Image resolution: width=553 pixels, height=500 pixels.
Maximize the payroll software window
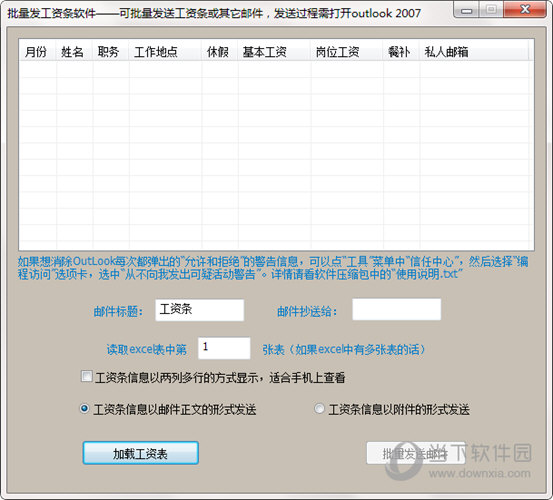(x=491, y=10)
